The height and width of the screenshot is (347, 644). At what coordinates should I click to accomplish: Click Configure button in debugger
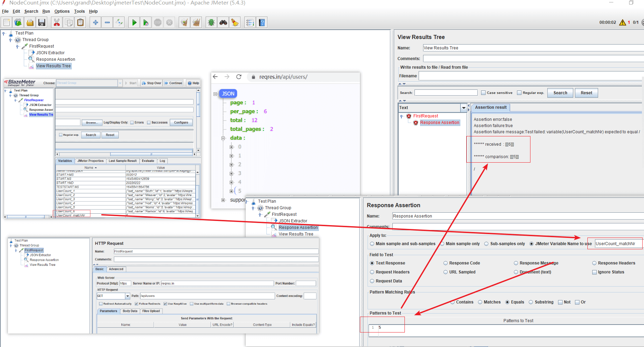coord(181,123)
